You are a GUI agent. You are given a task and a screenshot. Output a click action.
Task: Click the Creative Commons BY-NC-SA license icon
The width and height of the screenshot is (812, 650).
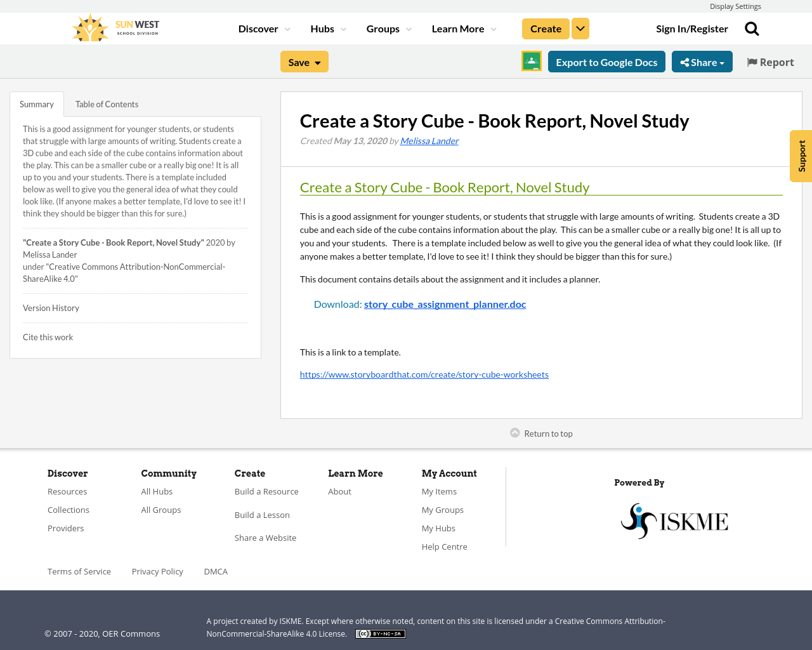[x=379, y=632]
